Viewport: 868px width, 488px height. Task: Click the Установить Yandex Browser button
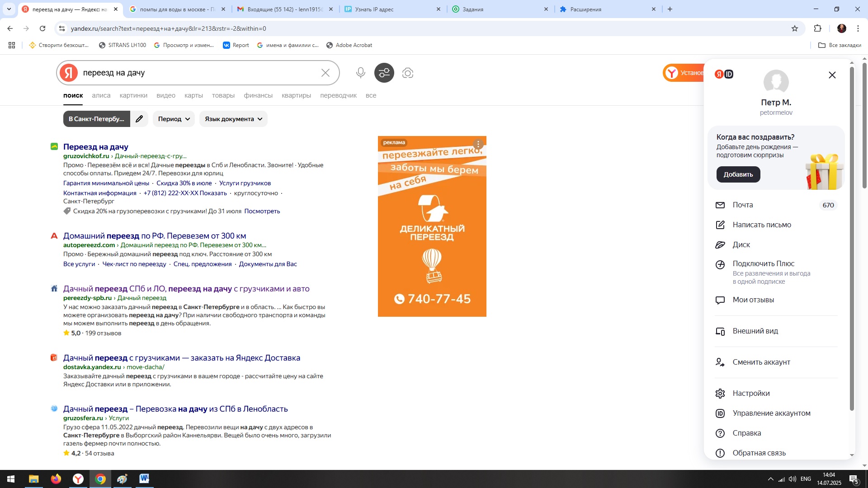pyautogui.click(x=684, y=73)
